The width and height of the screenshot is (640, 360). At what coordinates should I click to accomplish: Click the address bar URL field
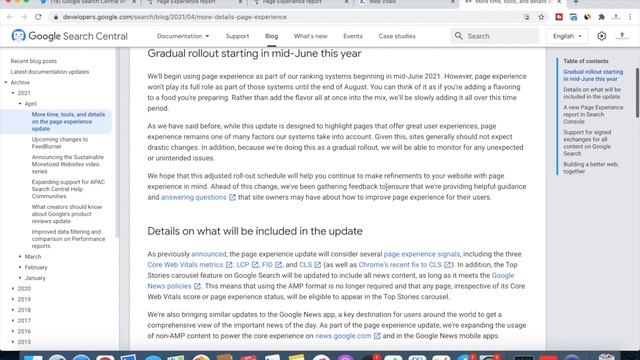(x=286, y=17)
